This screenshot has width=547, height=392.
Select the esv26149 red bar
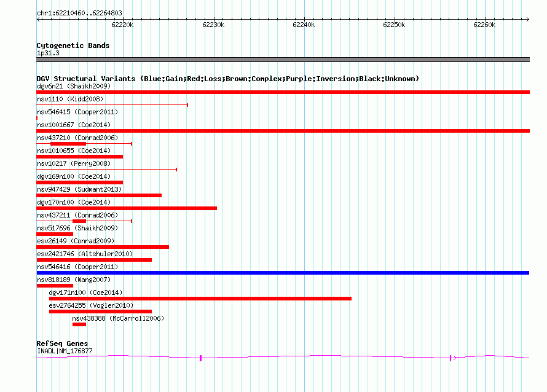tap(103, 247)
